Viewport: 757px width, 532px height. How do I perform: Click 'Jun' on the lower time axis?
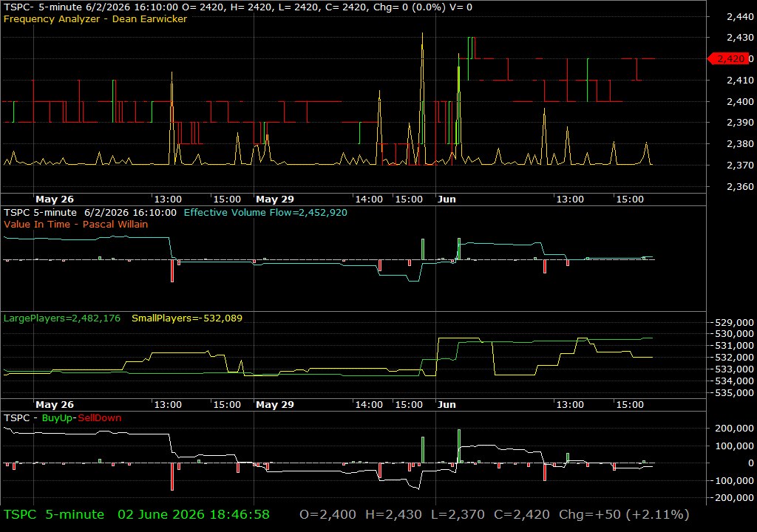(x=447, y=405)
